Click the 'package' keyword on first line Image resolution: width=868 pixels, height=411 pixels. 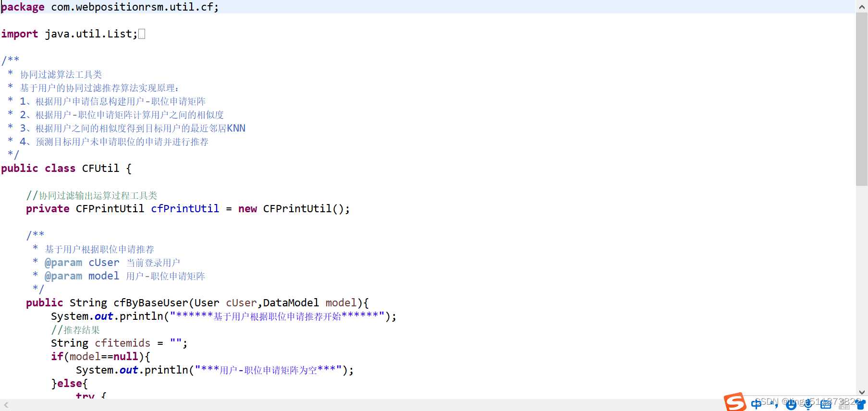(x=23, y=7)
